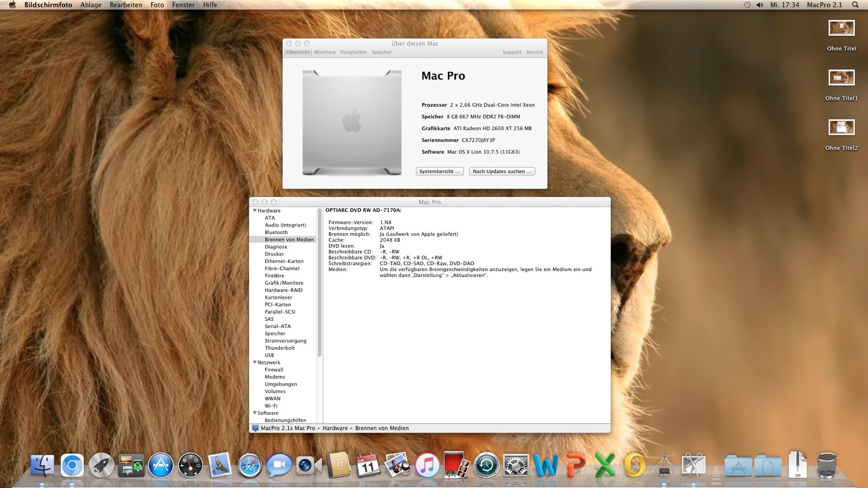Select USB in the sidebar

pos(269,355)
